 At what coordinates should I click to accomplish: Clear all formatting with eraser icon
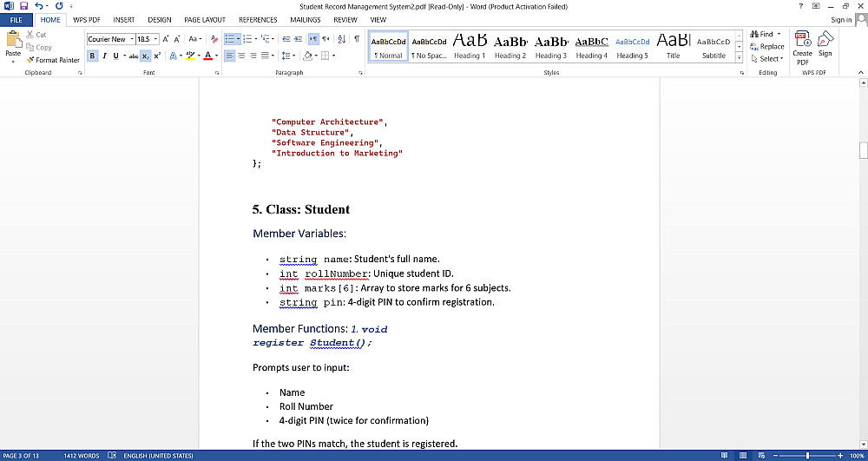[214, 39]
